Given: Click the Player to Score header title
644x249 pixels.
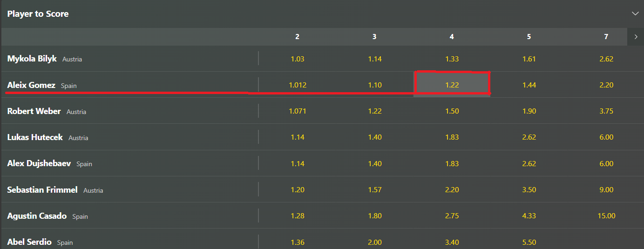Looking at the screenshot, I should click(38, 14).
